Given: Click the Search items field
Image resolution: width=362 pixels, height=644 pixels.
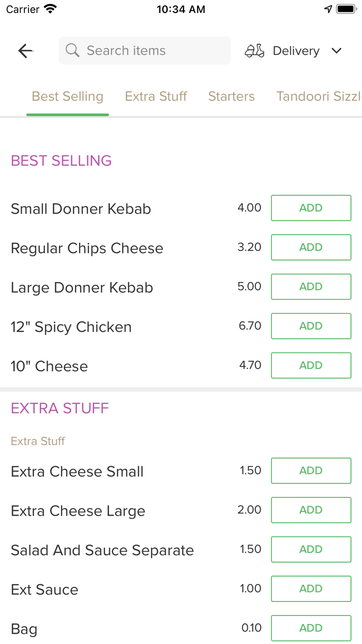Looking at the screenshot, I should click(x=144, y=50).
